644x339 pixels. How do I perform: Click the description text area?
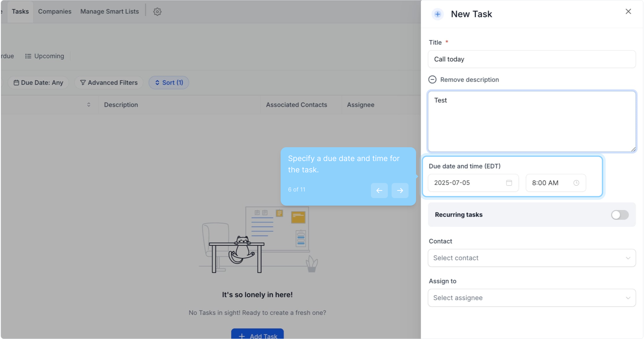point(531,122)
